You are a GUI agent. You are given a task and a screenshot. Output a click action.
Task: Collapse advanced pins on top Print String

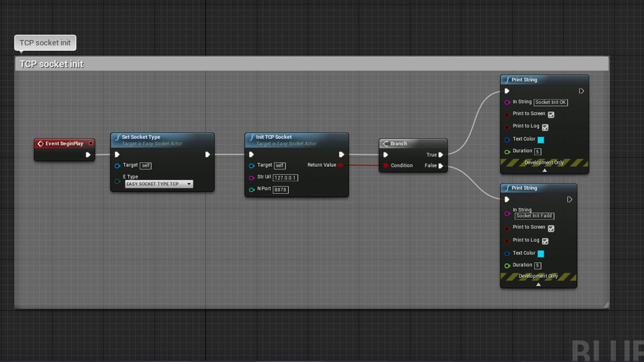[x=544, y=170]
